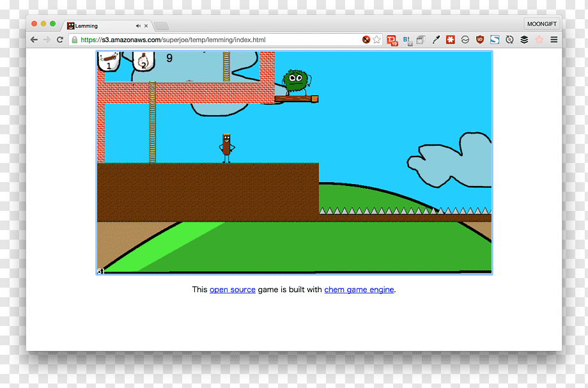Follow the open source link
This screenshot has width=588, height=388.
click(233, 290)
